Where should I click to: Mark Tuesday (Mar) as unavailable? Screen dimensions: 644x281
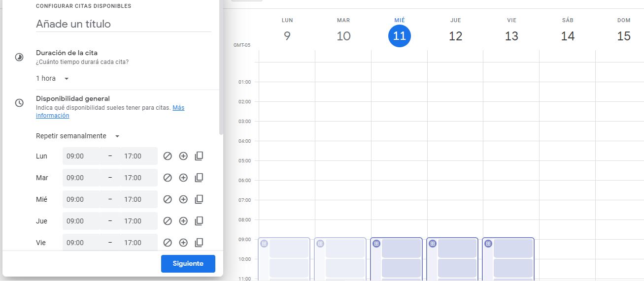(x=168, y=178)
